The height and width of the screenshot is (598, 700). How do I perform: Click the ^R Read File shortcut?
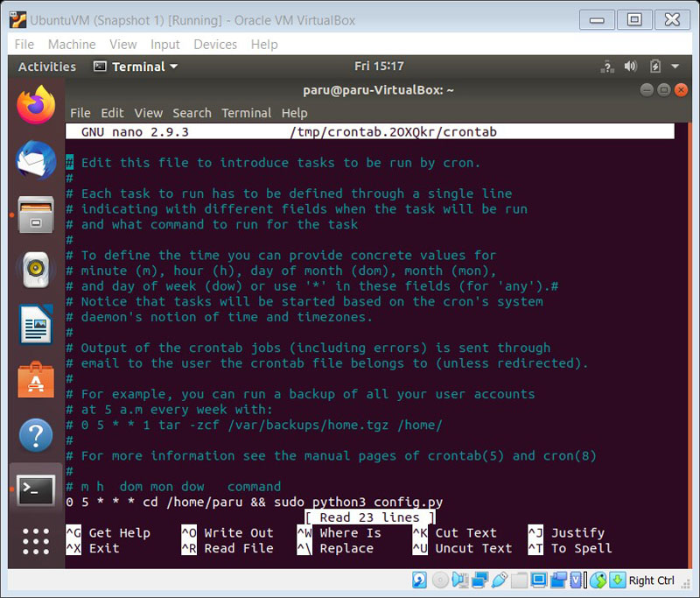coord(227,548)
